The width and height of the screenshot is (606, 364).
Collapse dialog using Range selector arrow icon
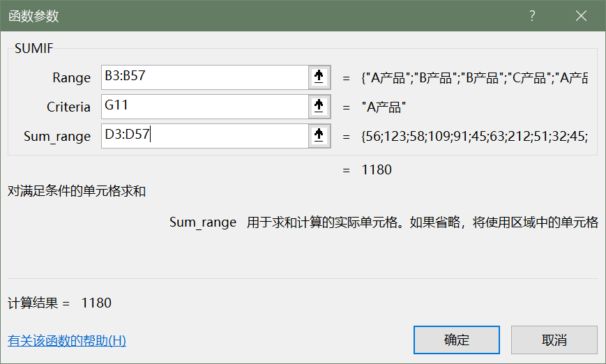tap(319, 77)
